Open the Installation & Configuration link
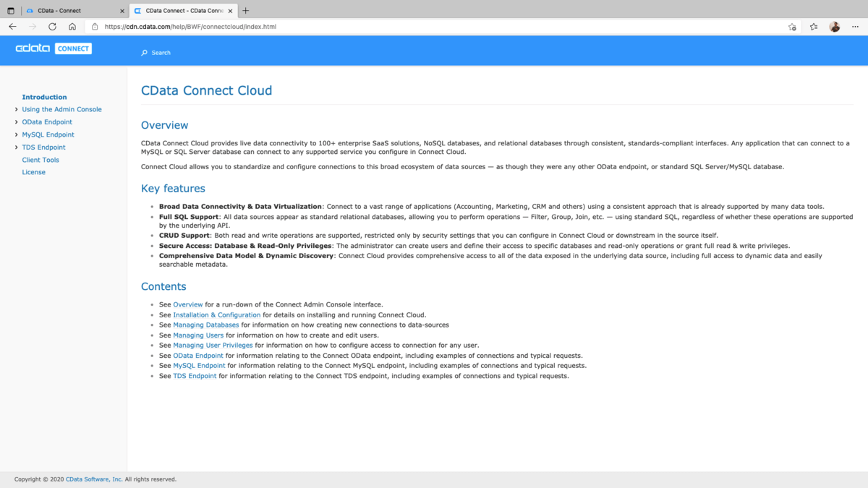The height and width of the screenshot is (488, 868). (x=217, y=315)
